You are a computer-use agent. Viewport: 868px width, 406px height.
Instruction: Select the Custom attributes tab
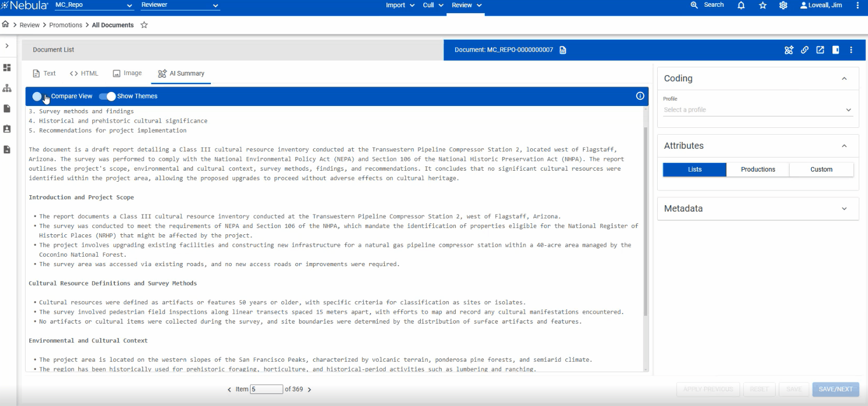coord(821,170)
